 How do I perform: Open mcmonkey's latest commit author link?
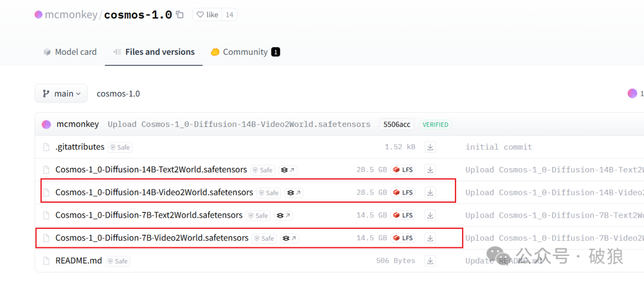[78, 124]
